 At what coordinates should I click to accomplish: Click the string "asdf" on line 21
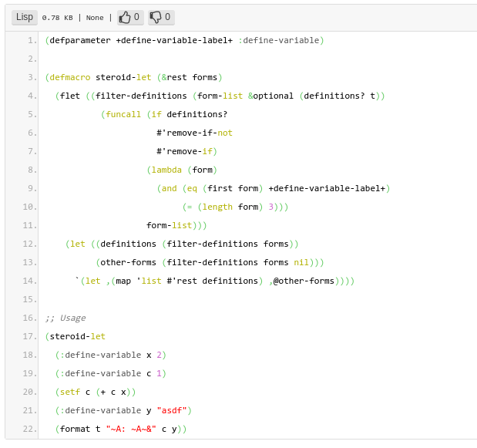(172, 410)
